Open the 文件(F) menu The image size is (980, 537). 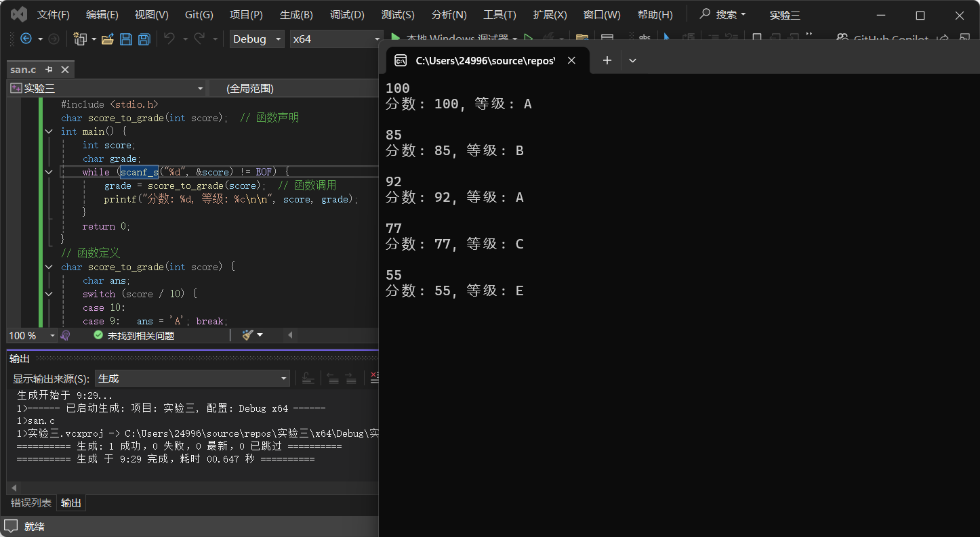pyautogui.click(x=53, y=14)
